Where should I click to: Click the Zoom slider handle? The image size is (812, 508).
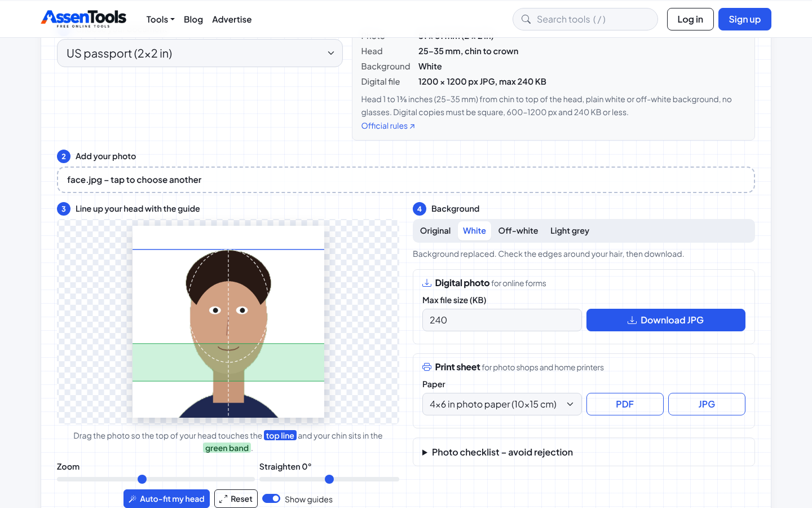[x=142, y=479]
